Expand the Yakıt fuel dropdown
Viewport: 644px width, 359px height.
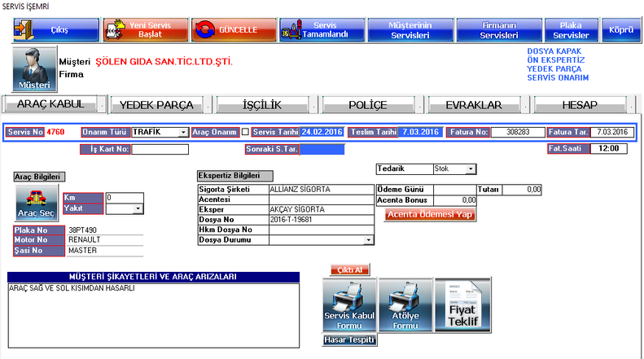(x=138, y=209)
